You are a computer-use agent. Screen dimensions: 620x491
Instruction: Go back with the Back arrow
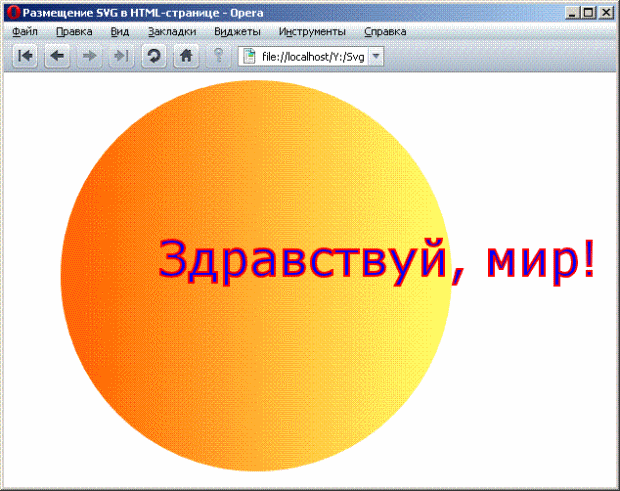[57, 56]
